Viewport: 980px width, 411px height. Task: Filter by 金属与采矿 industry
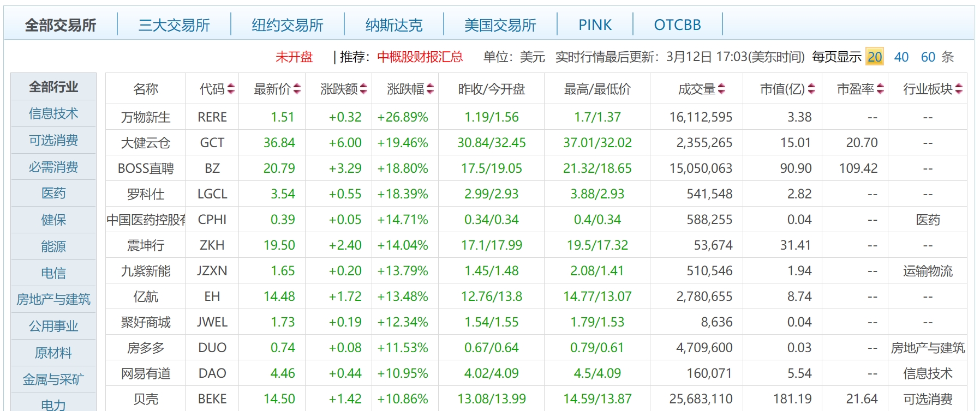[53, 379]
